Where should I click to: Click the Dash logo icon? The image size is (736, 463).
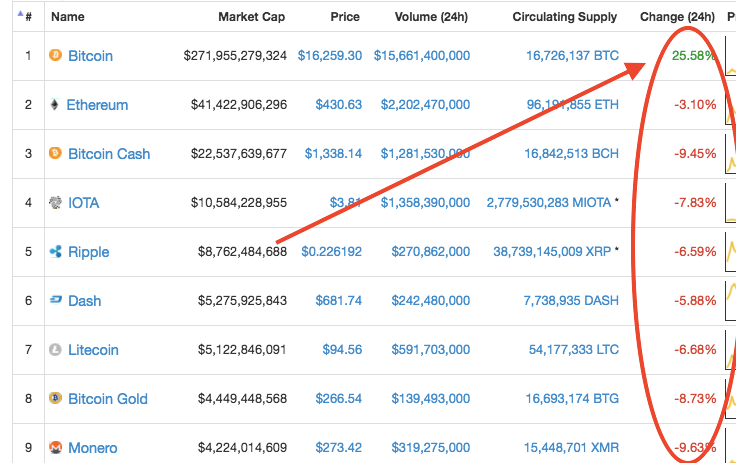55,300
